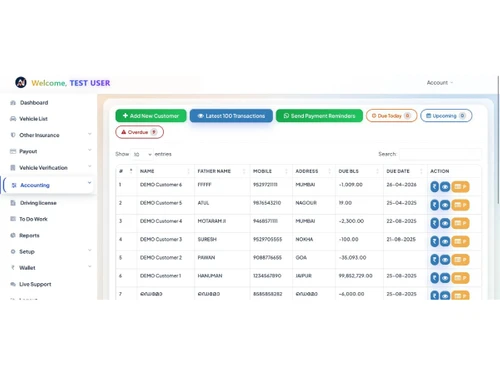
Task: Click the name cell DEMO Customer 6
Action: pyautogui.click(x=161, y=185)
